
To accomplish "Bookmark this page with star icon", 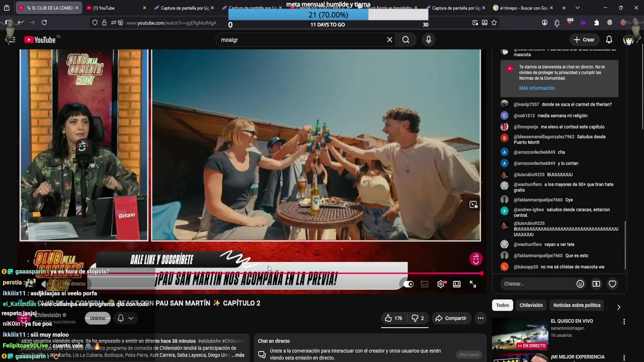I will [x=494, y=23].
